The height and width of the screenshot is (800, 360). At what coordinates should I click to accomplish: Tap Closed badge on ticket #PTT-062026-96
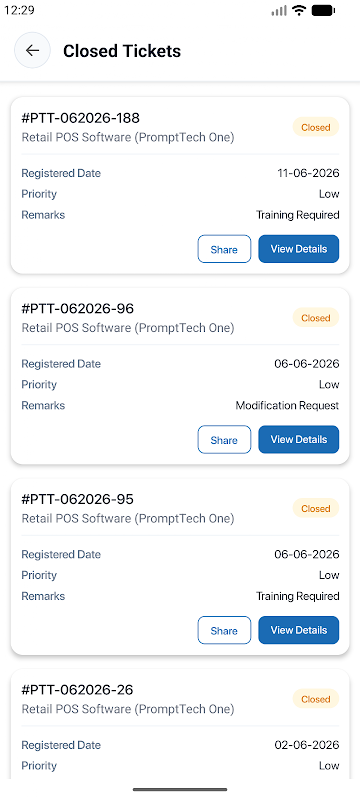tap(316, 318)
